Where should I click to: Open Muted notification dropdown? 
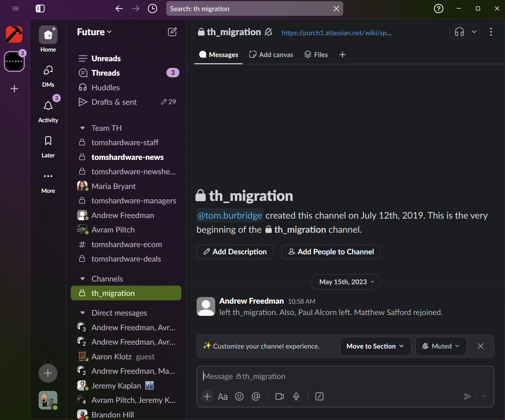click(x=441, y=346)
